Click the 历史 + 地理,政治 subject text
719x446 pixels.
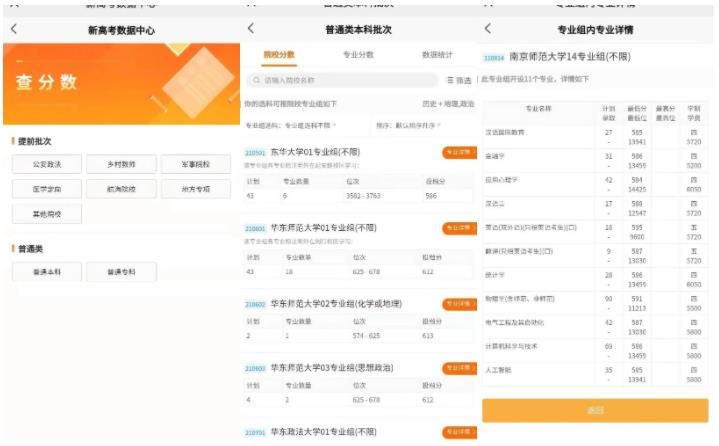(448, 104)
